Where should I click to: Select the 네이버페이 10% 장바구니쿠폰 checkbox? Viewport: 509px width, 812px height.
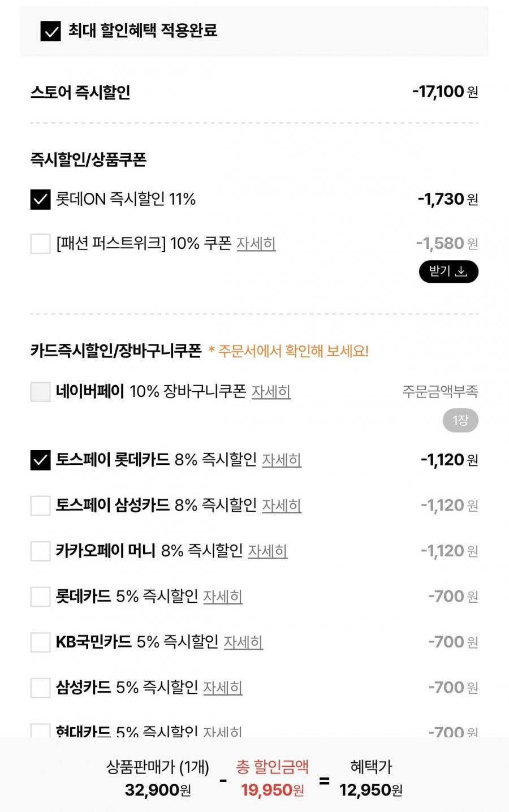pos(40,392)
